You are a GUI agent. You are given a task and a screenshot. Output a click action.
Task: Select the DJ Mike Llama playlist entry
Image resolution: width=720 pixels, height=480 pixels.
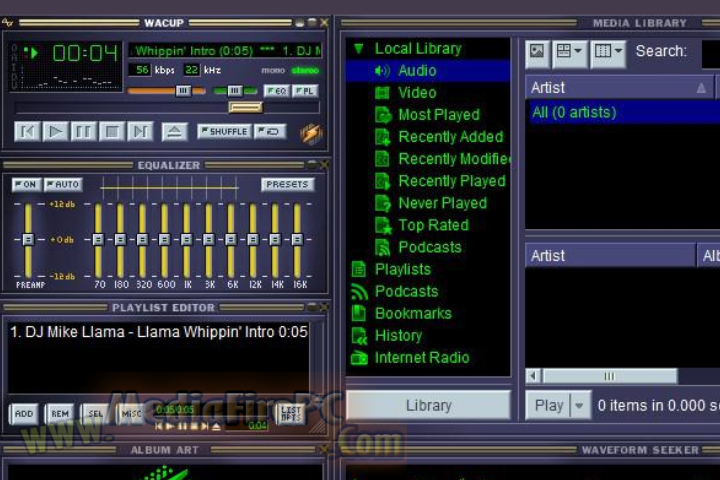158,332
